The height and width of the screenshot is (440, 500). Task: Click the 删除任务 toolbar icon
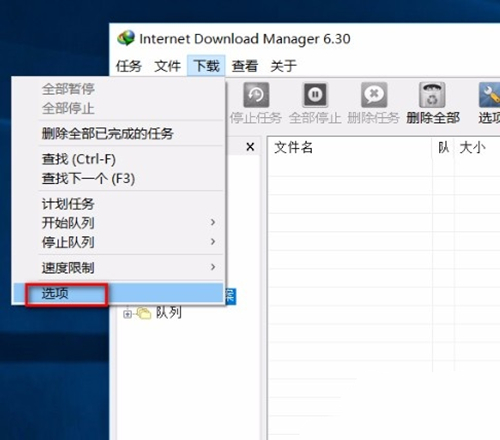coord(374,95)
